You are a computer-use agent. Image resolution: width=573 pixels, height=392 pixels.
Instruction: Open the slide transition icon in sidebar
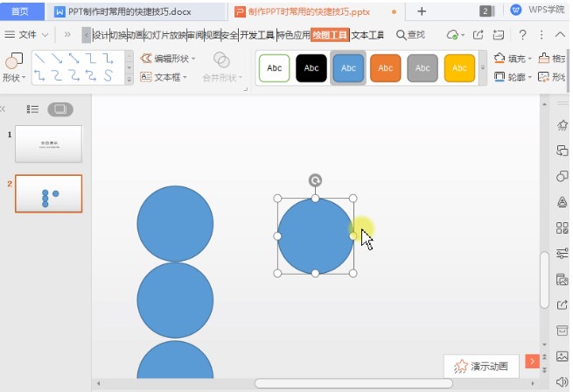tap(563, 150)
